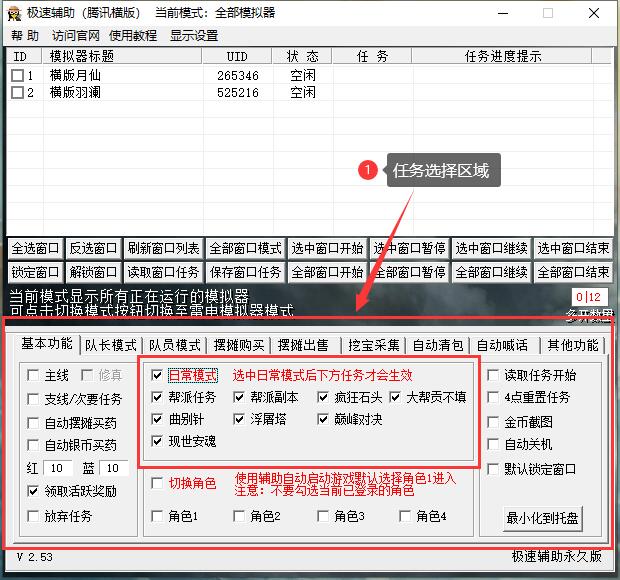Enable the 自动关机 option

493,444
